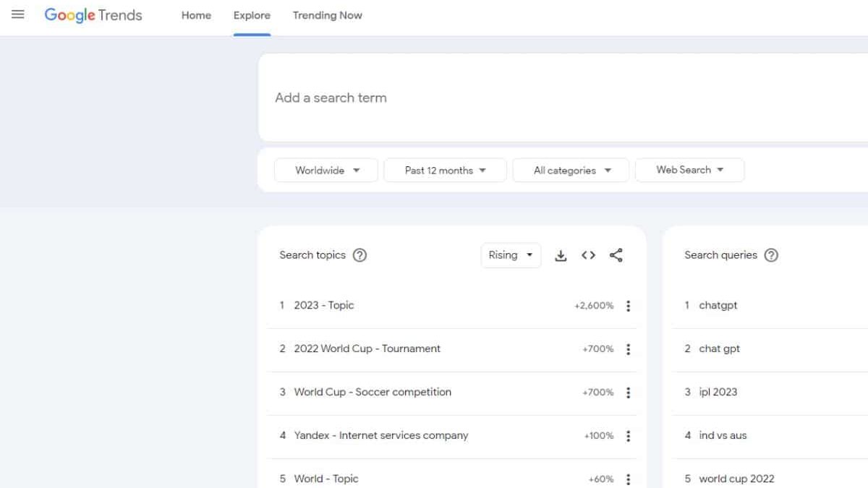The height and width of the screenshot is (488, 868).
Task: Download Search topics data as CSV
Action: tap(561, 255)
